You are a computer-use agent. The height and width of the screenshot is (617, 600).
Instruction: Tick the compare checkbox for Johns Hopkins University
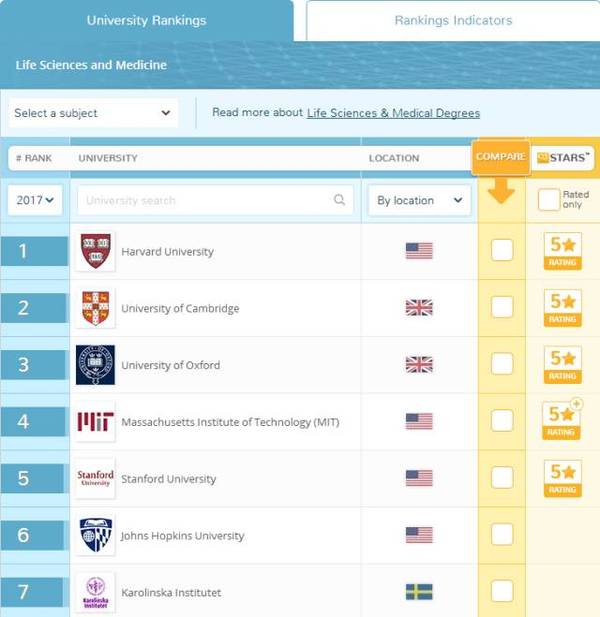pos(502,534)
